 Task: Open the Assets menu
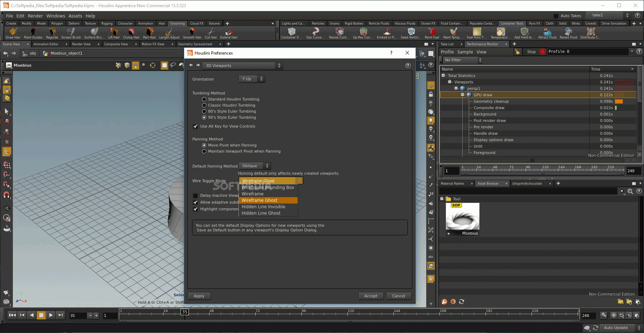75,16
